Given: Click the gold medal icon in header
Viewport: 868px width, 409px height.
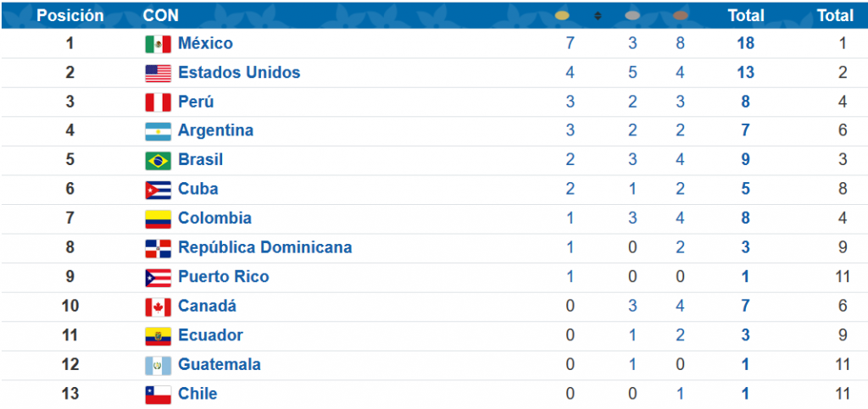Looking at the screenshot, I should click(x=561, y=16).
